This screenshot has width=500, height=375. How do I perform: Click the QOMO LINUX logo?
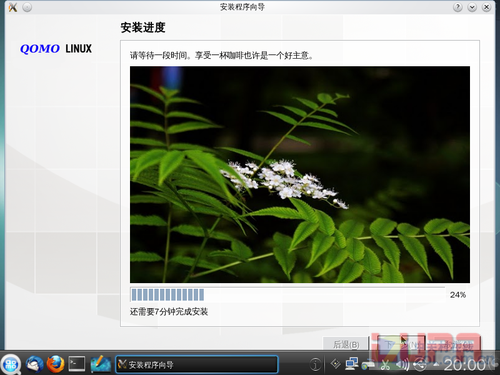click(56, 49)
